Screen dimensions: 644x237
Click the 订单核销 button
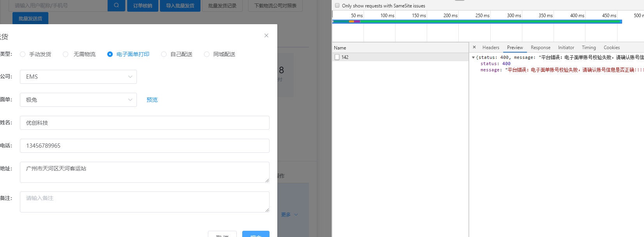(143, 5)
